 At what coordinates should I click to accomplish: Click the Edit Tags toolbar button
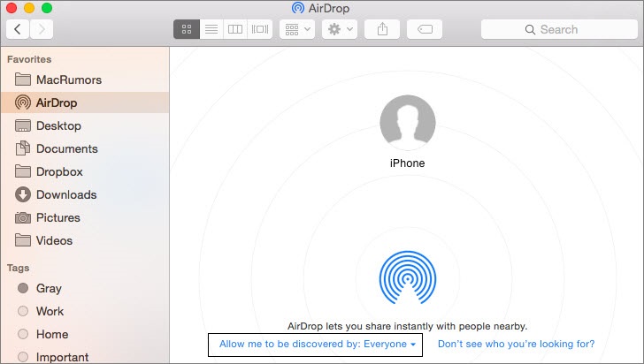click(425, 29)
